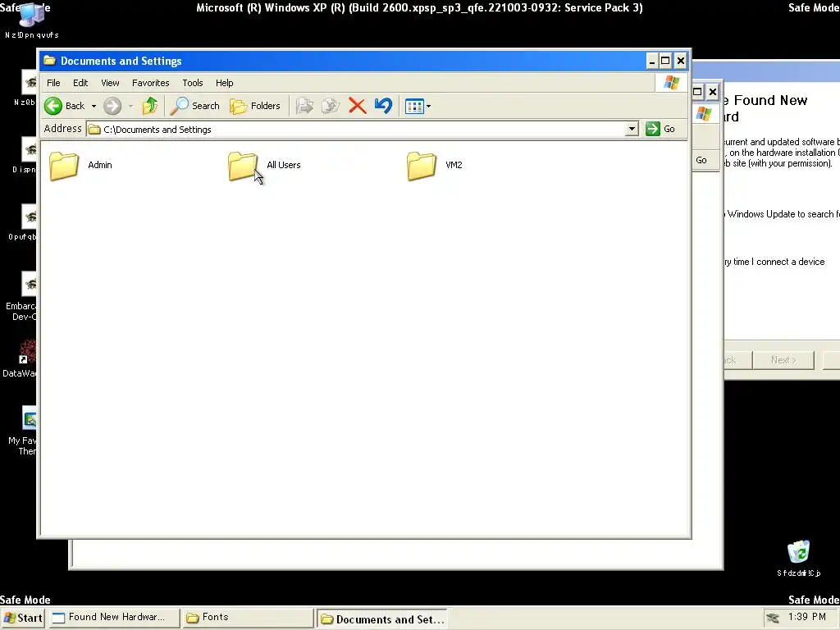Click the Move To toolbar icon
Screen dimensions: 840x630
pos(304,106)
